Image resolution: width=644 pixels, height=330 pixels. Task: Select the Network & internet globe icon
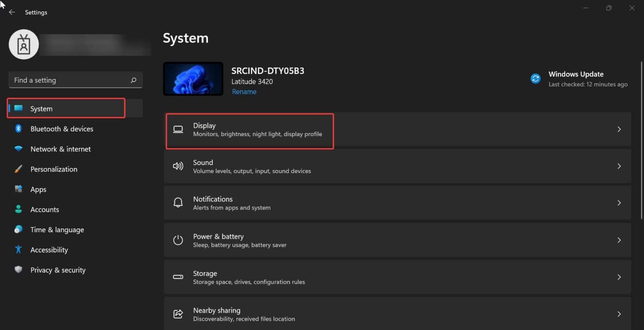pyautogui.click(x=18, y=149)
